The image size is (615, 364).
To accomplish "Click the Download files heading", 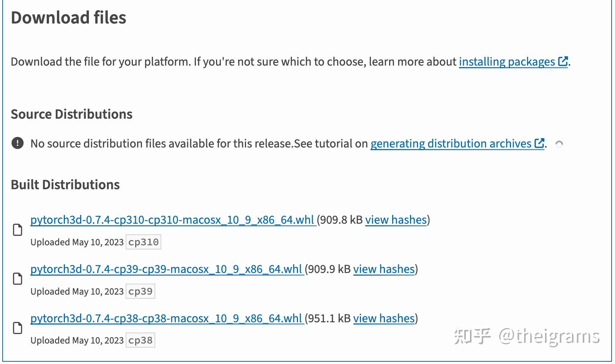I will tap(68, 17).
